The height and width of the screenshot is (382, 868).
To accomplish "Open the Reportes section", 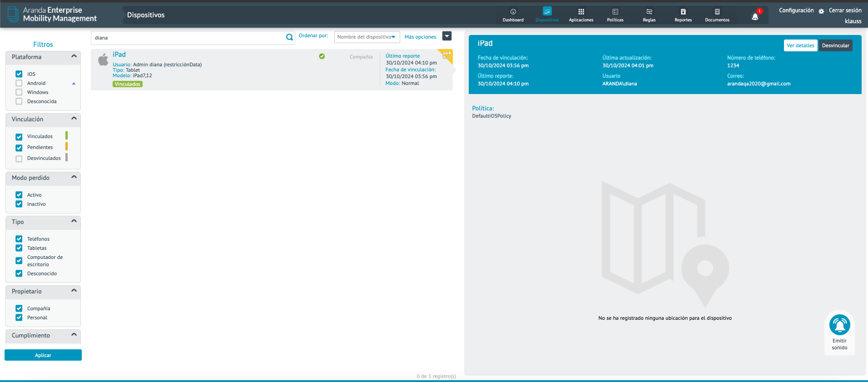I will pyautogui.click(x=683, y=15).
